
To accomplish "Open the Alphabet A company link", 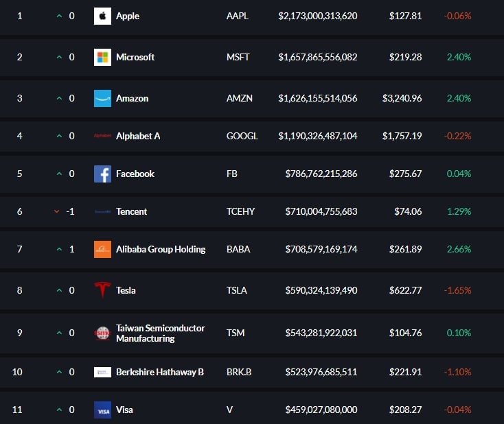I will point(138,137).
